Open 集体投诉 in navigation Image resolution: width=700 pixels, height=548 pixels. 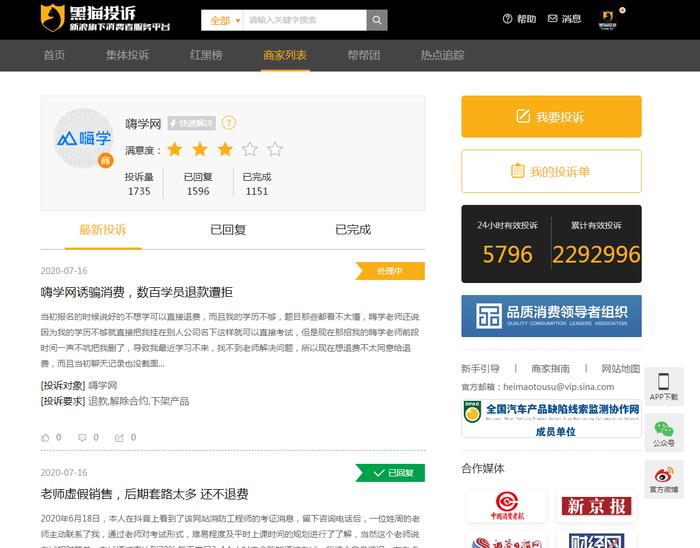pyautogui.click(x=127, y=55)
